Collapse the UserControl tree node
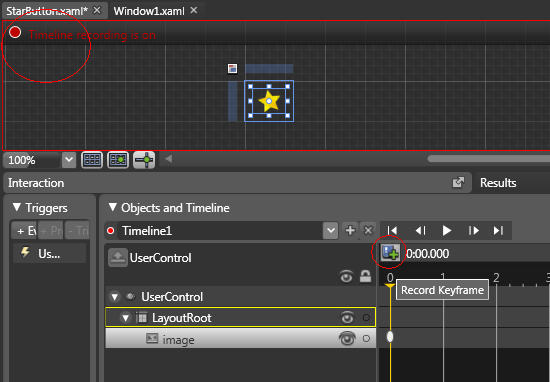 (115, 297)
